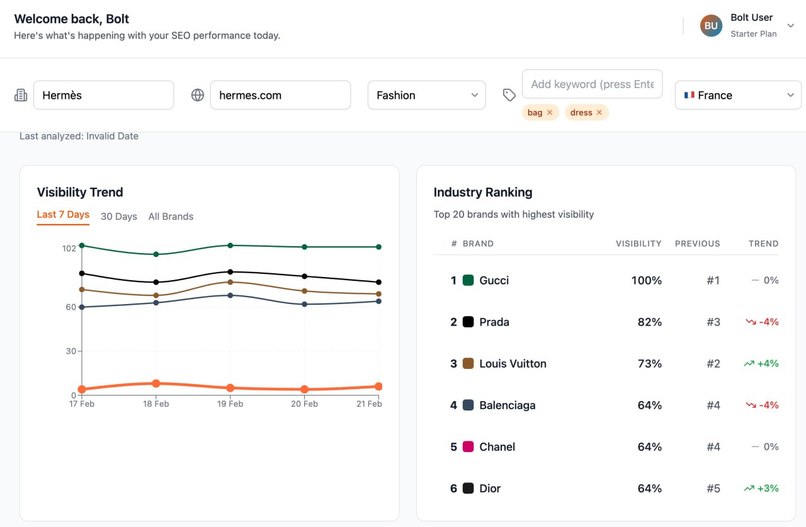Click Chanel's 0% trend value
The image size is (806, 527).
771,447
